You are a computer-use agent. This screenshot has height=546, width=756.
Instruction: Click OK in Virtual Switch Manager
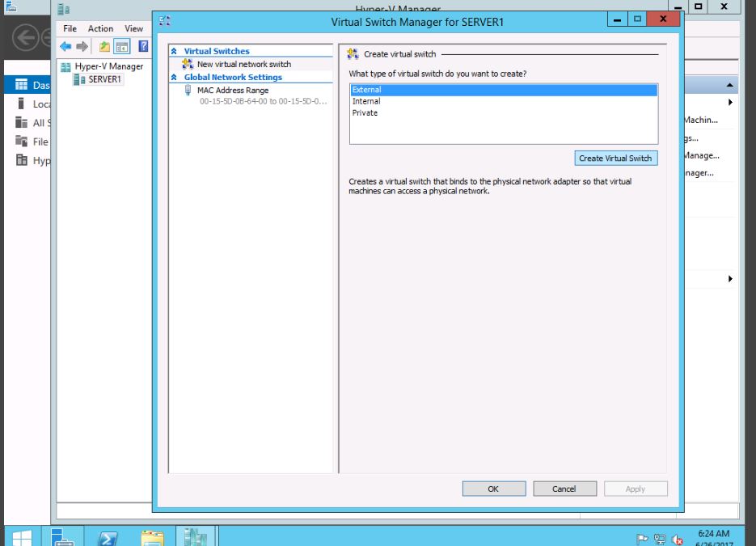[494, 489]
